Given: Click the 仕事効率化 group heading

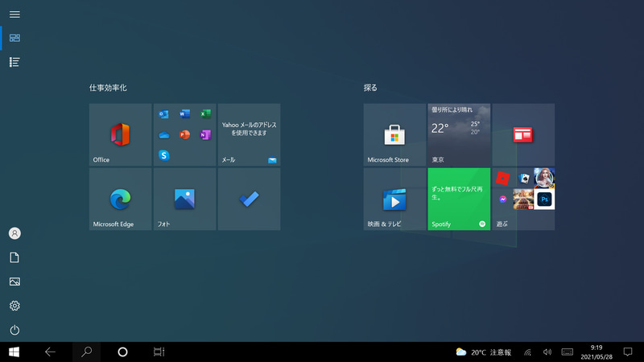Looking at the screenshot, I should coord(108,88).
